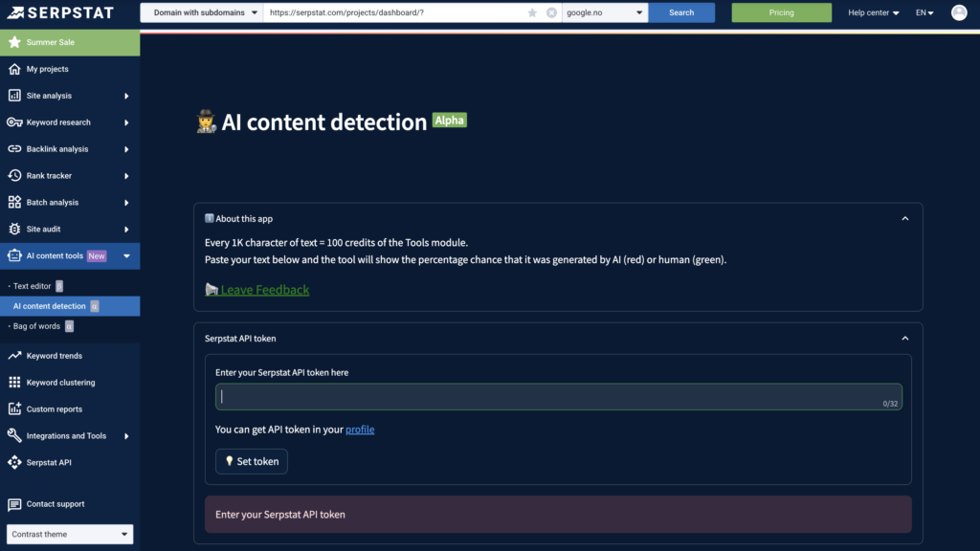Viewport: 980px width, 551px height.
Task: Clear the URL field with the X icon
Action: click(x=551, y=12)
